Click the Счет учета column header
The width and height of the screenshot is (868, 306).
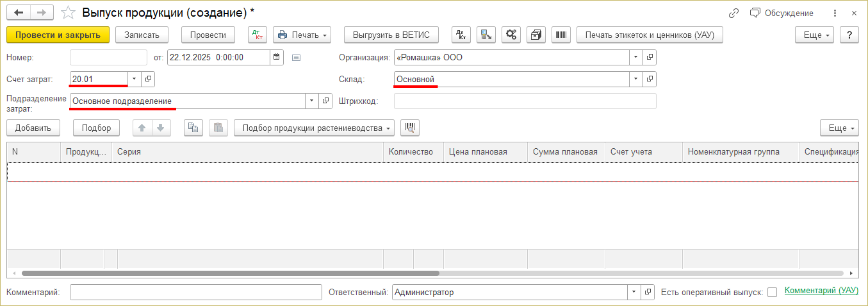643,152
